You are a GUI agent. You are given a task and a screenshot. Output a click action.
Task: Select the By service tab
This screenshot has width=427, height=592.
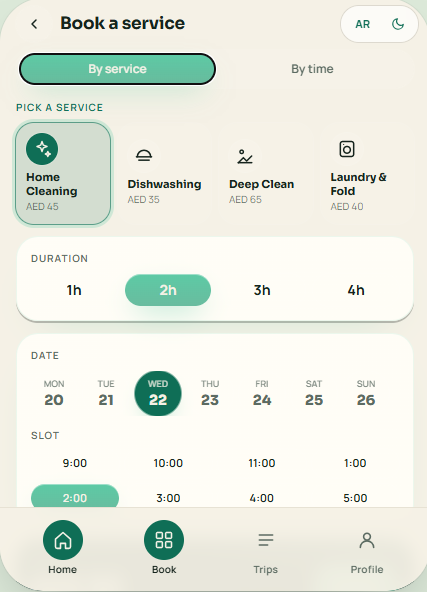(117, 69)
